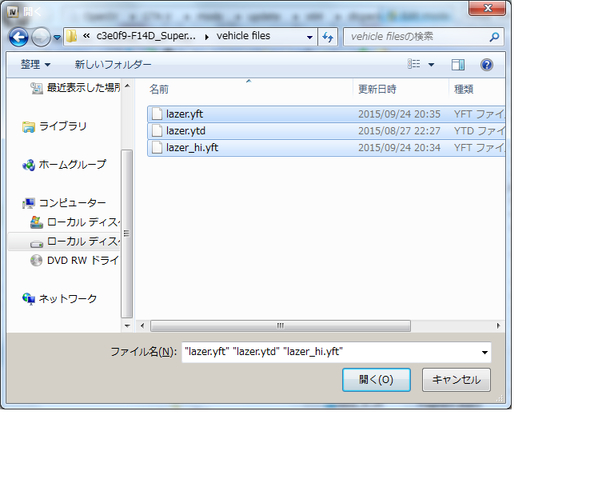Image resolution: width=614 pixels, height=491 pixels.
Task: Select the lazer.ytd file
Action: pos(326,131)
